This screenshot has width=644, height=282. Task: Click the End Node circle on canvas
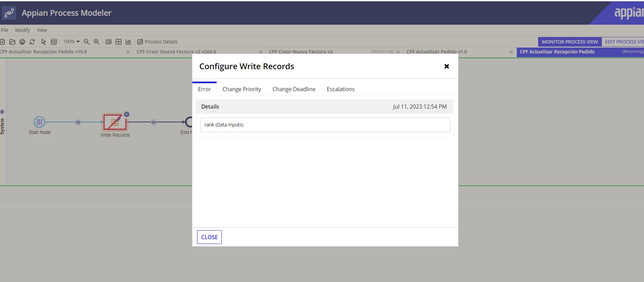[189, 122]
